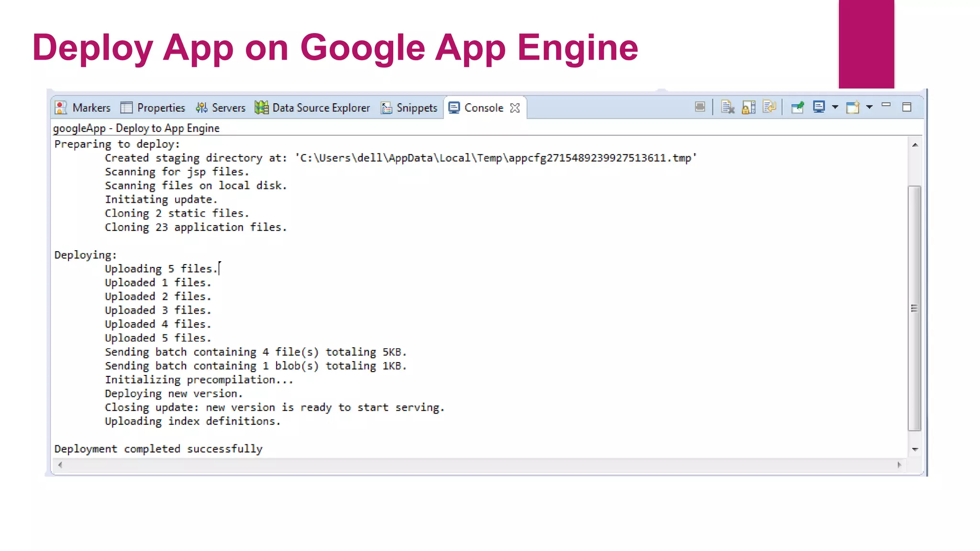Open the Open Console dropdown arrow
This screenshot has width=980, height=551.
[x=869, y=107]
